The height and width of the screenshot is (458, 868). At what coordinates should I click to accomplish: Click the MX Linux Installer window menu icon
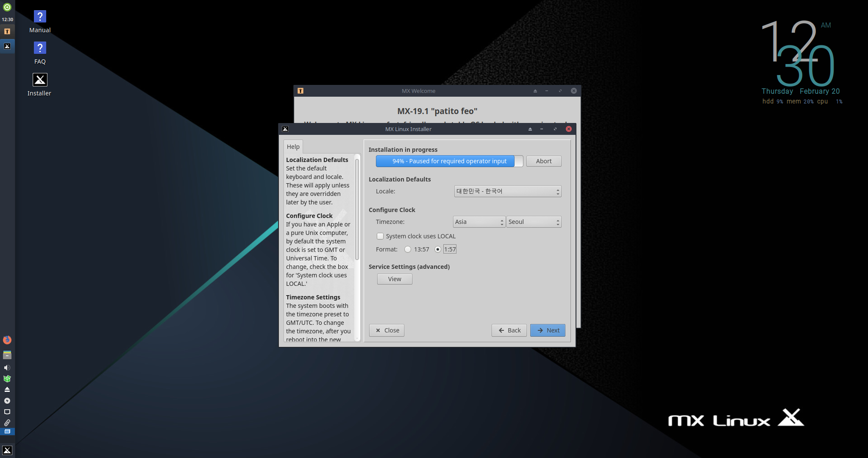tap(285, 129)
